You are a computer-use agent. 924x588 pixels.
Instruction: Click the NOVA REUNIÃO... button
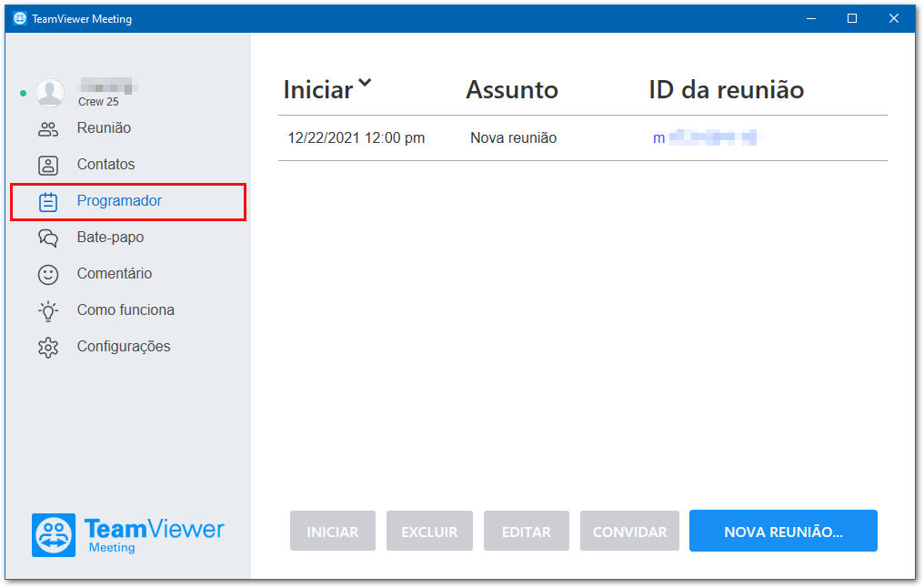click(783, 532)
